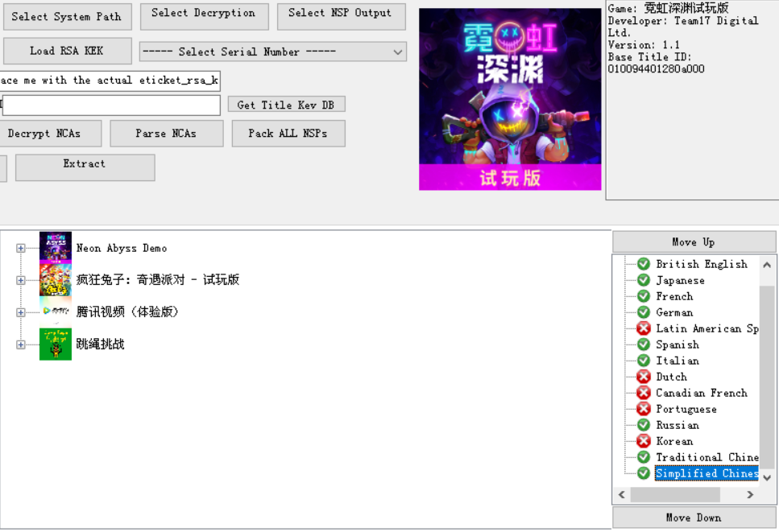Select 腾讯视频(体验版) entry

(127, 311)
